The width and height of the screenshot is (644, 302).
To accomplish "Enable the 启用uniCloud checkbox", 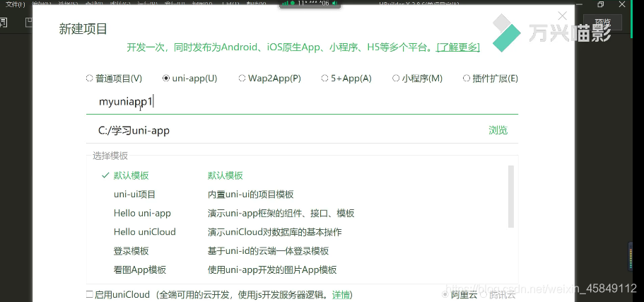I will 90,294.
